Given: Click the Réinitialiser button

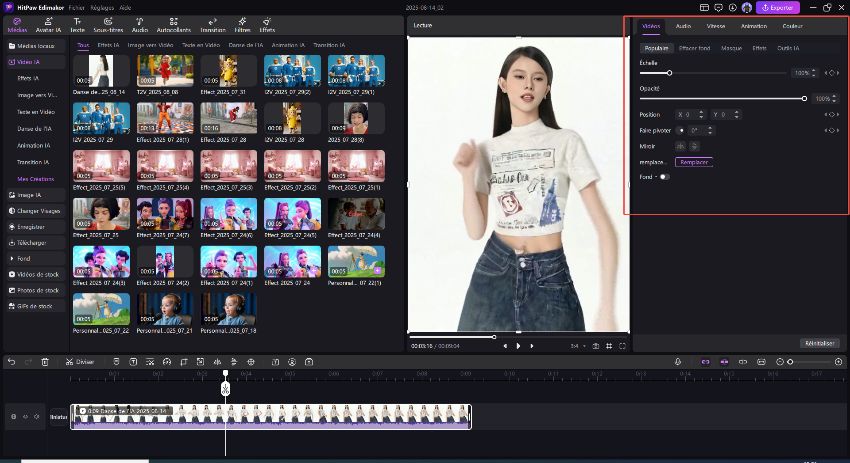Looking at the screenshot, I should coord(820,343).
